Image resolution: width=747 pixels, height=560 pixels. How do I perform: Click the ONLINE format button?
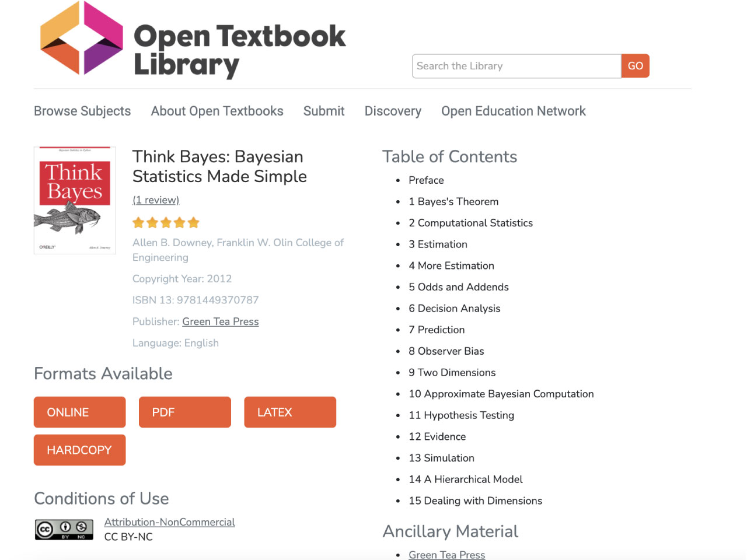click(80, 412)
